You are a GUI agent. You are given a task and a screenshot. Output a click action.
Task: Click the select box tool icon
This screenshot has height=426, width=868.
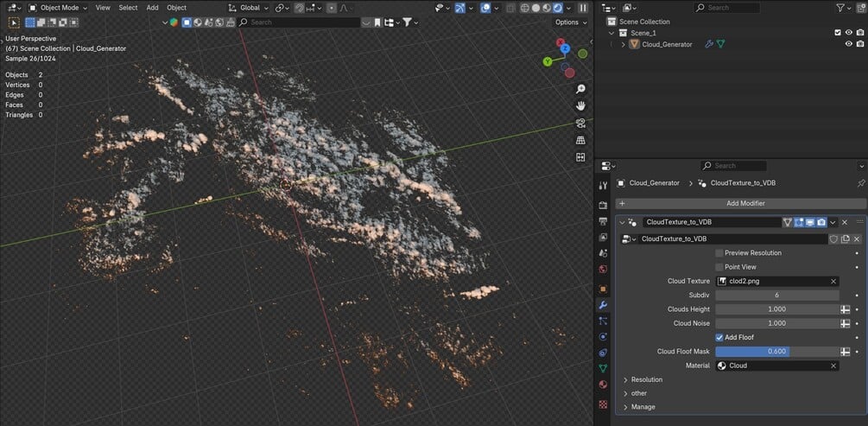pyautogui.click(x=15, y=22)
